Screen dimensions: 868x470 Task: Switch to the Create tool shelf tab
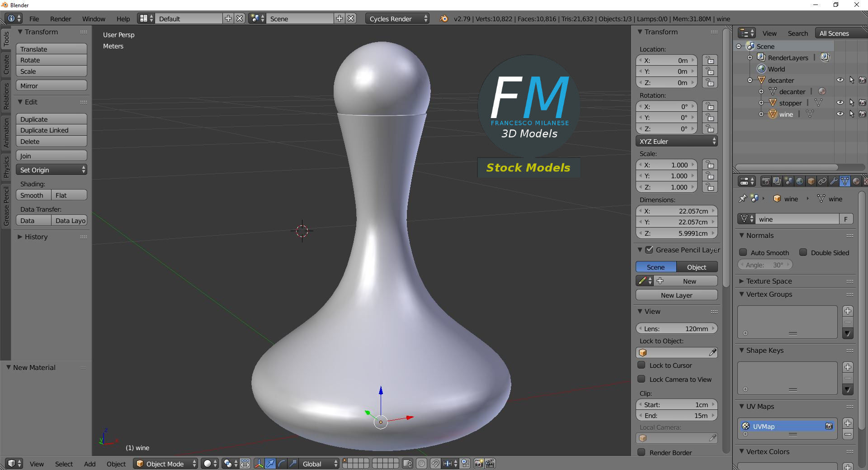tap(6, 64)
